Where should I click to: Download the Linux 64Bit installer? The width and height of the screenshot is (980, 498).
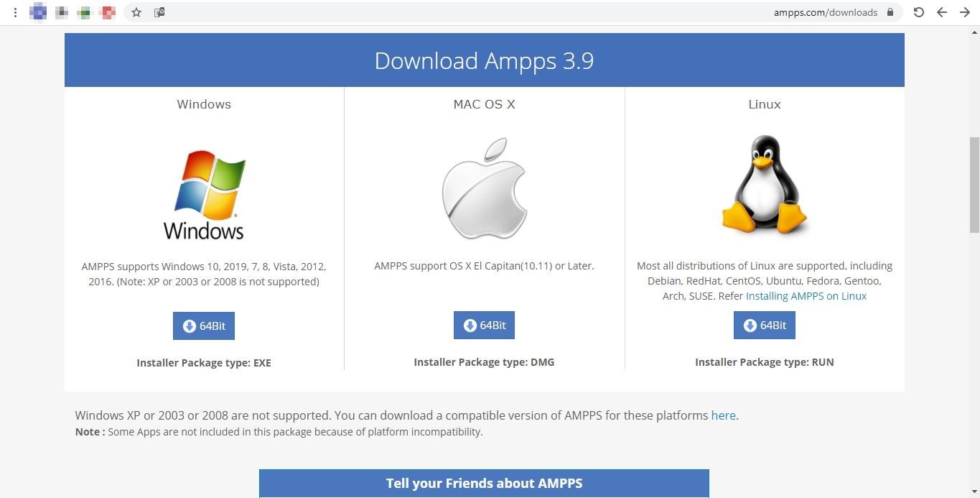[764, 326]
